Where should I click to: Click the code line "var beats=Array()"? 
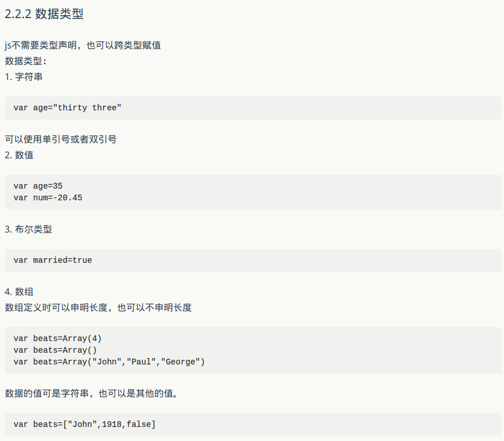(55, 350)
